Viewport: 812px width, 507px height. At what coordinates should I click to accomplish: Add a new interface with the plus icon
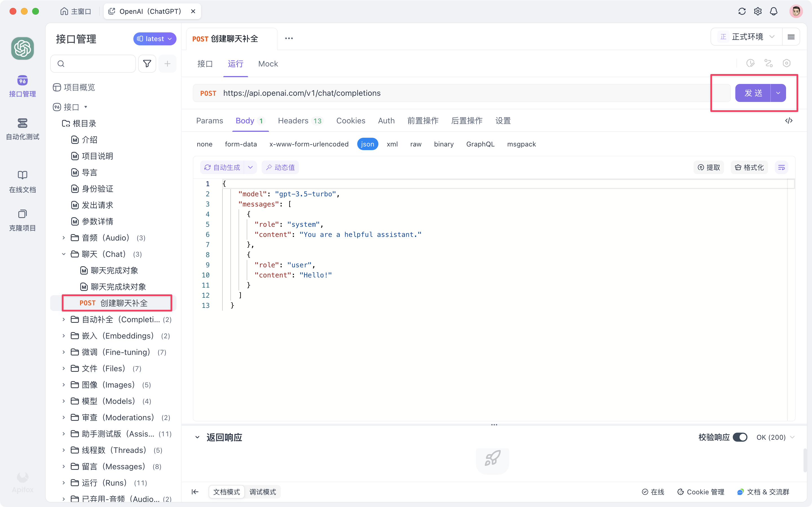tap(167, 63)
